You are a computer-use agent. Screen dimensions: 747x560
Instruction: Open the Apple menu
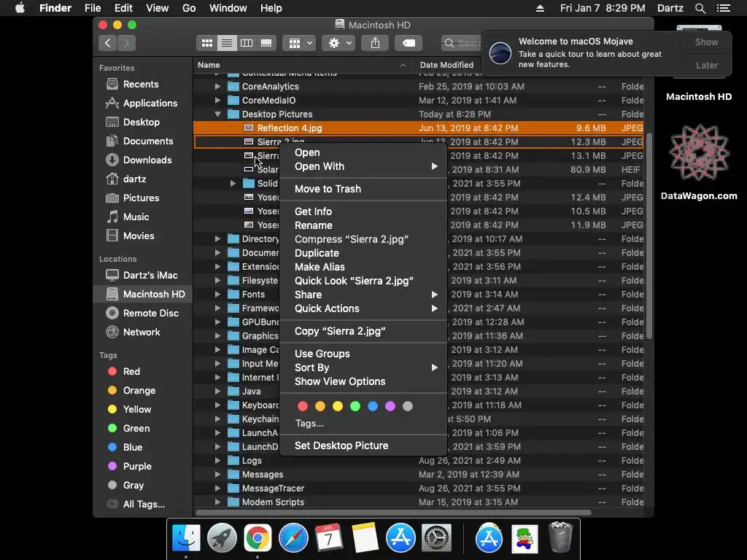point(20,8)
